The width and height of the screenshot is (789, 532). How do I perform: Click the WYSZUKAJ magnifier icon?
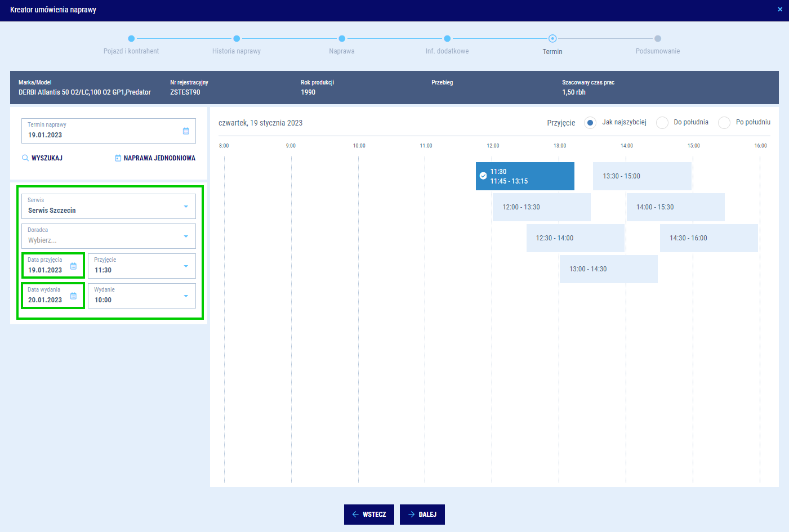click(x=25, y=158)
